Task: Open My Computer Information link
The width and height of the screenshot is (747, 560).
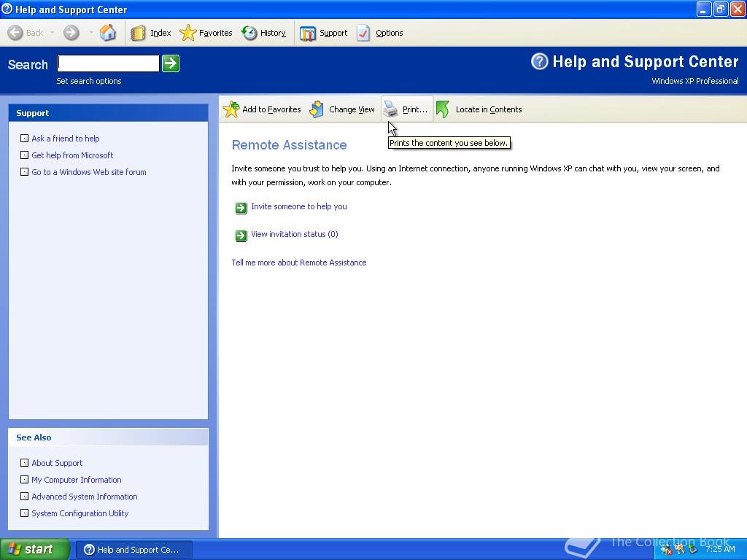Action: (76, 480)
